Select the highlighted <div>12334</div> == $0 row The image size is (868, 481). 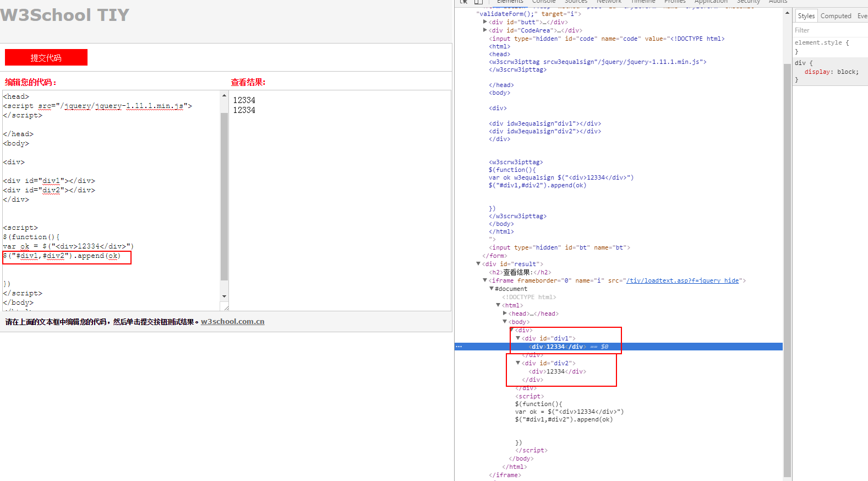pyautogui.click(x=619, y=347)
